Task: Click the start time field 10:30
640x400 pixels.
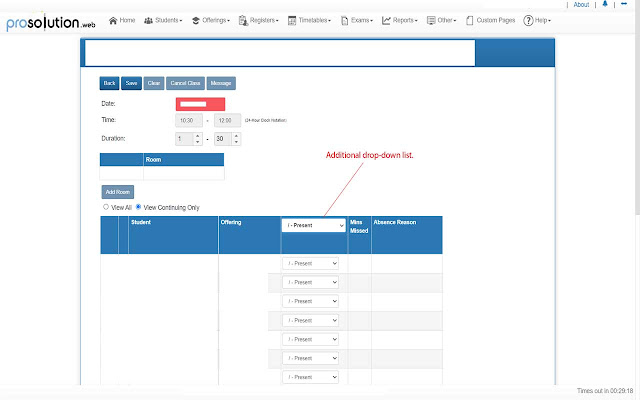Action: pos(189,120)
